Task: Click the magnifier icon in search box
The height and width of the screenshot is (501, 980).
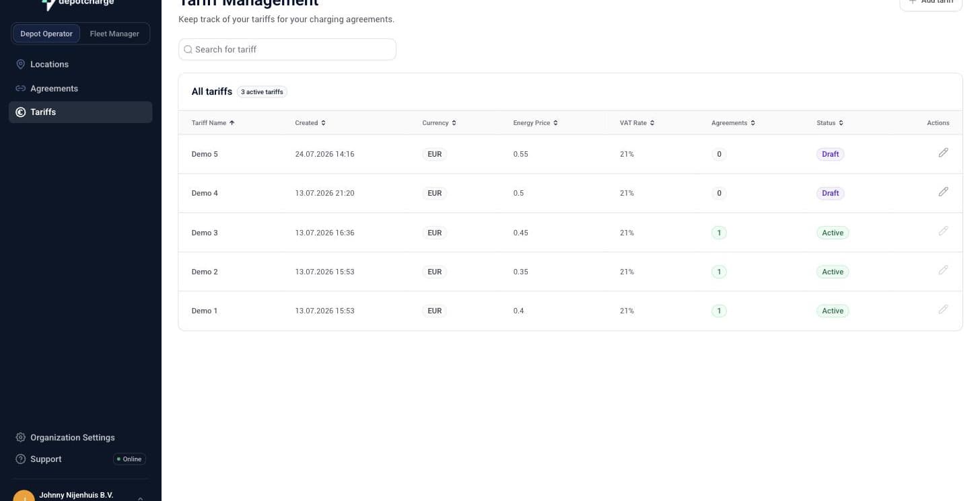Action: (188, 49)
